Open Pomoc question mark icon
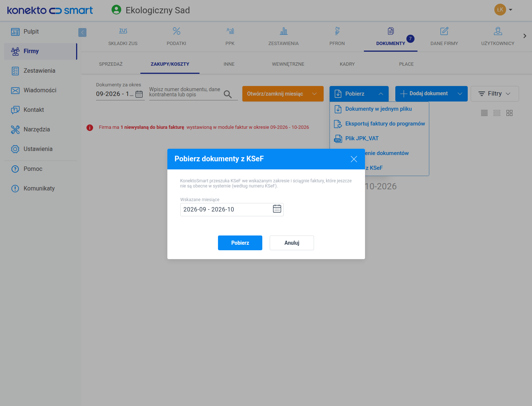Screen dimensions: 532x406 pyautogui.click(x=15, y=169)
